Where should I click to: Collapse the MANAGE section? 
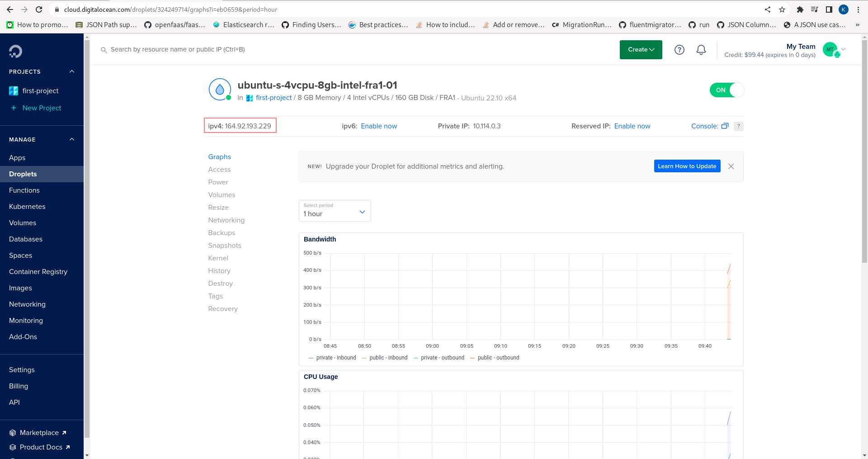(x=72, y=139)
